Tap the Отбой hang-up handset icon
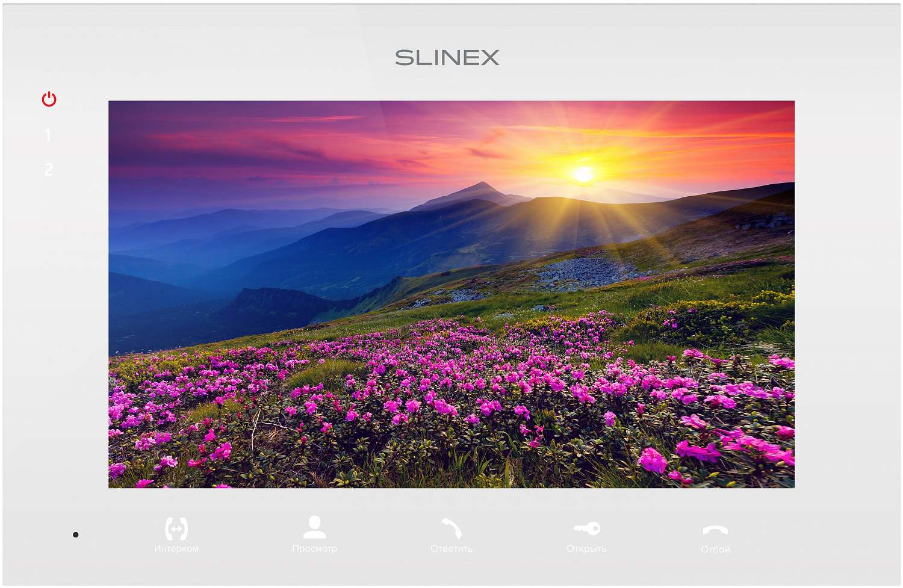 pos(715,530)
